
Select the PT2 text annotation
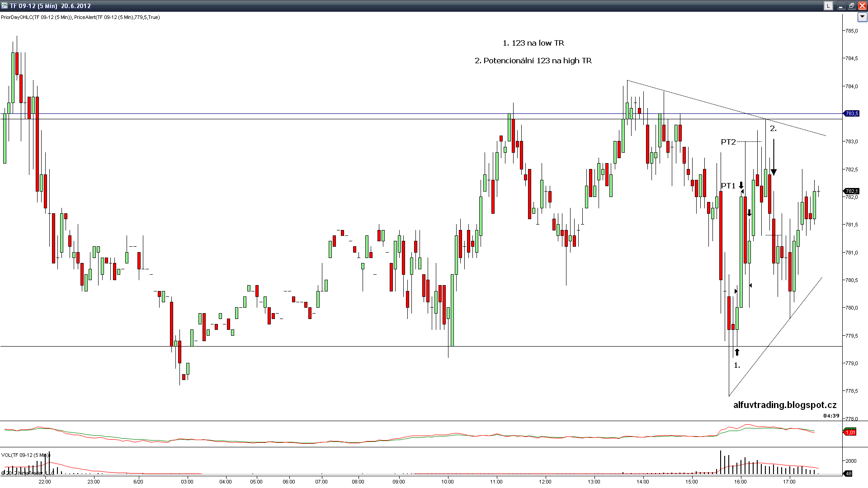(x=728, y=142)
